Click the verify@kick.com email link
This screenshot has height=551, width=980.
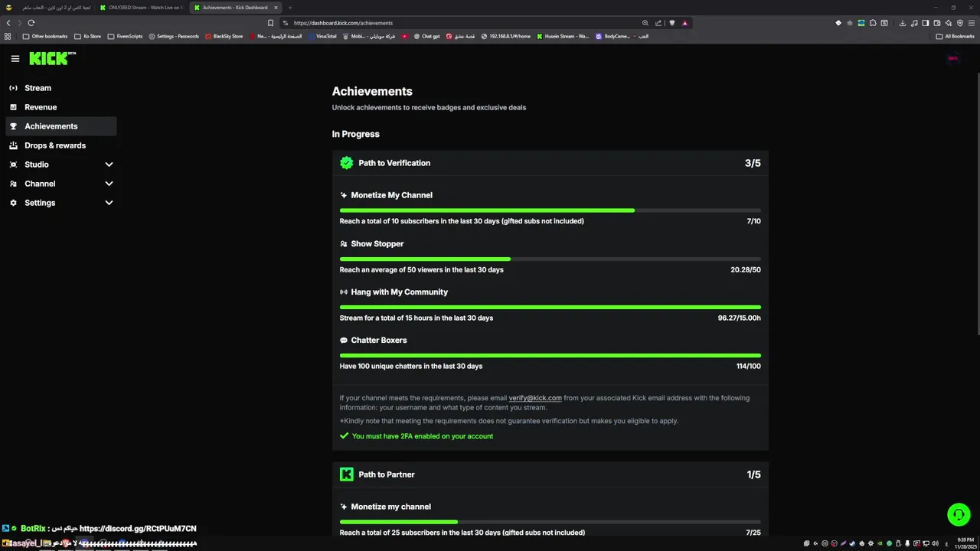click(535, 398)
